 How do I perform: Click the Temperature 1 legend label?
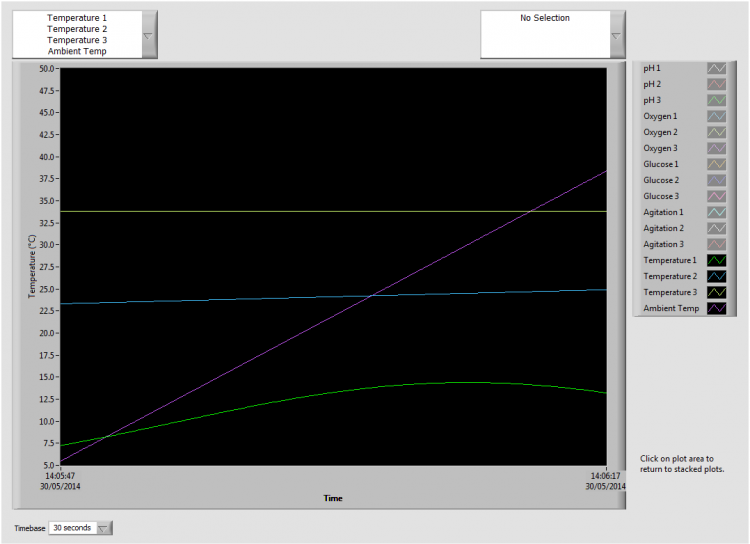coord(670,260)
